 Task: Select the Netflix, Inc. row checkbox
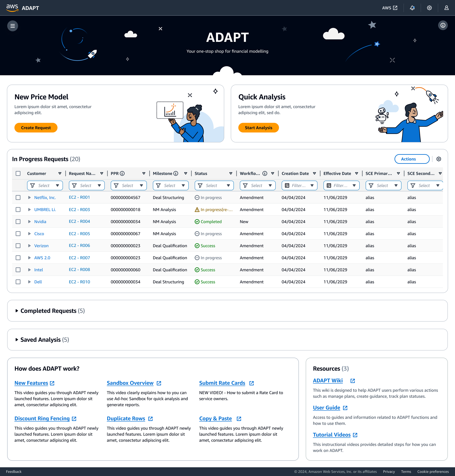pyautogui.click(x=18, y=198)
